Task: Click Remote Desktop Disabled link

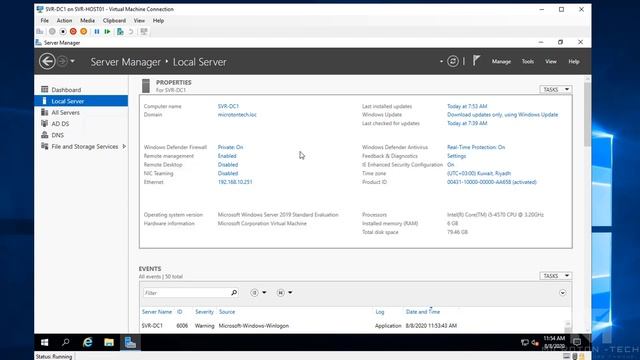Action: [x=228, y=164]
